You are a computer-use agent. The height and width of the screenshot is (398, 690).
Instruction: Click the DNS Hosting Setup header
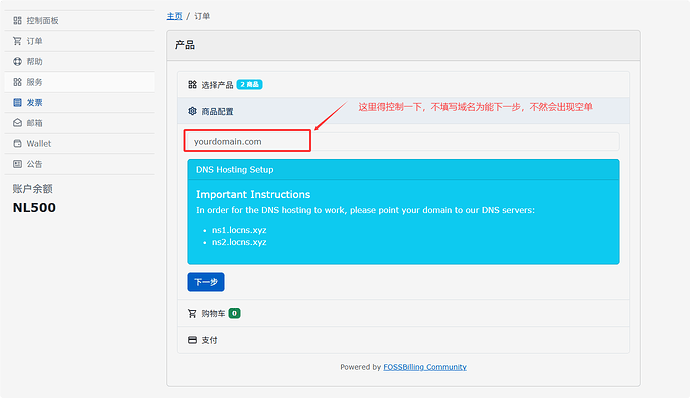pos(403,170)
